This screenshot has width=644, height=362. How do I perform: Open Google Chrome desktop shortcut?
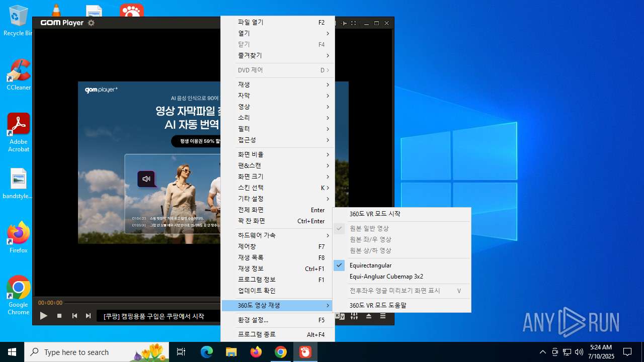pyautogui.click(x=19, y=296)
